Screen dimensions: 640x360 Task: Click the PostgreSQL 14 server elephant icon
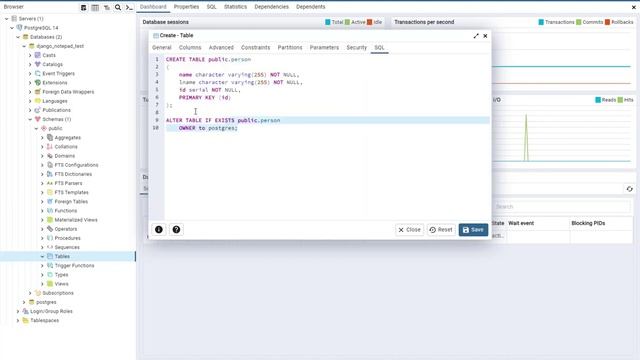coord(19,28)
